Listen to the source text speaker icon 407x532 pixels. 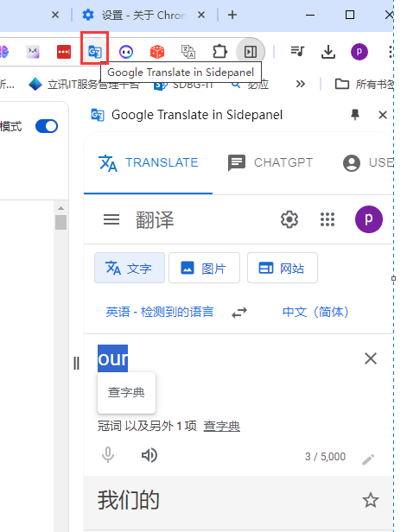click(149, 455)
